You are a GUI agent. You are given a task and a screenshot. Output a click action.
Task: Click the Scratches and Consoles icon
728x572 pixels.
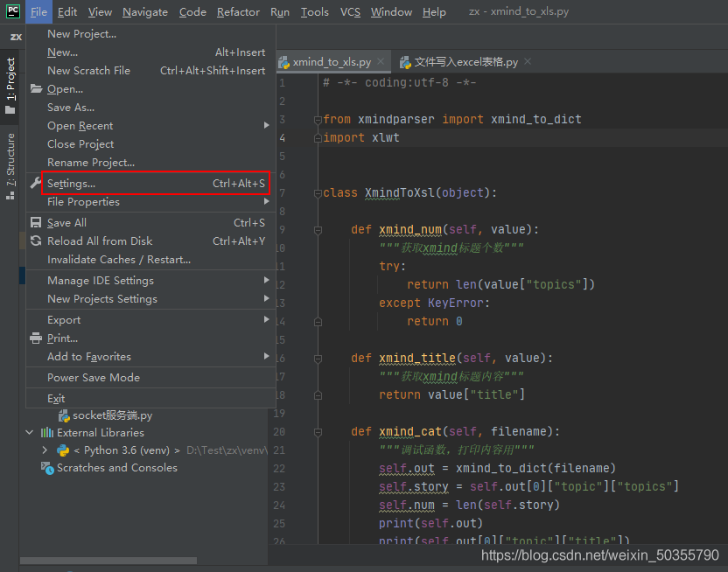[47, 468]
